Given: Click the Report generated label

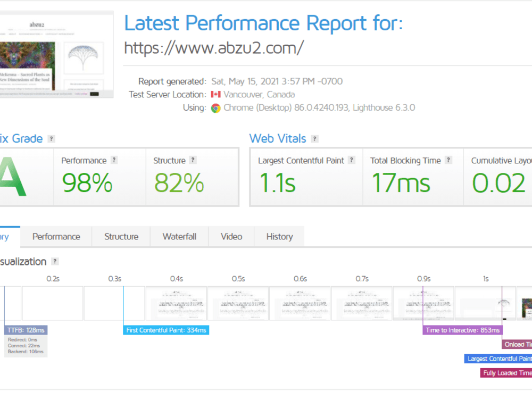Looking at the screenshot, I should 172,81.
